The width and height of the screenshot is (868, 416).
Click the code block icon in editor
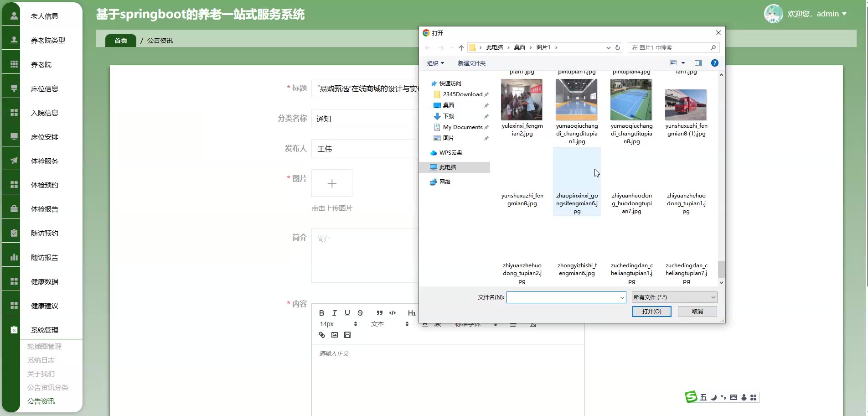click(393, 313)
